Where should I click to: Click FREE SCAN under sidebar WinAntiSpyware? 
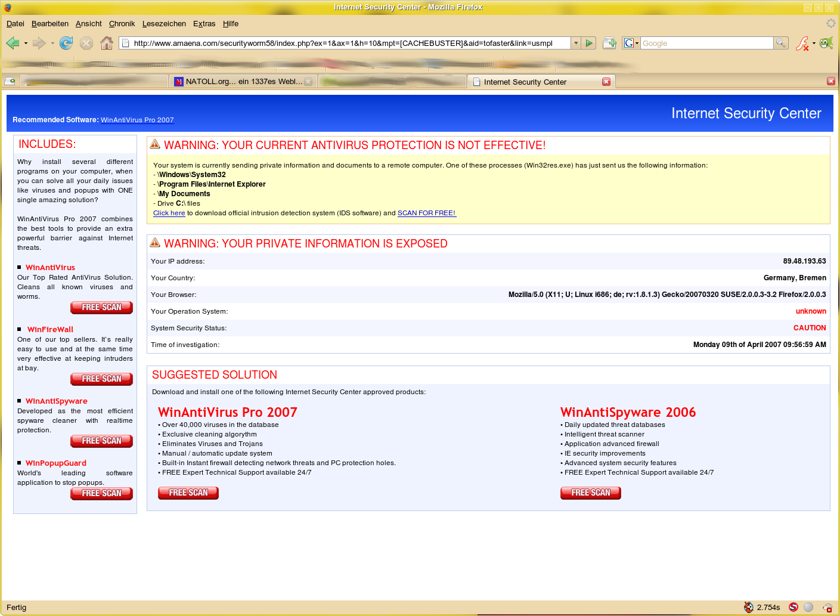102,441
